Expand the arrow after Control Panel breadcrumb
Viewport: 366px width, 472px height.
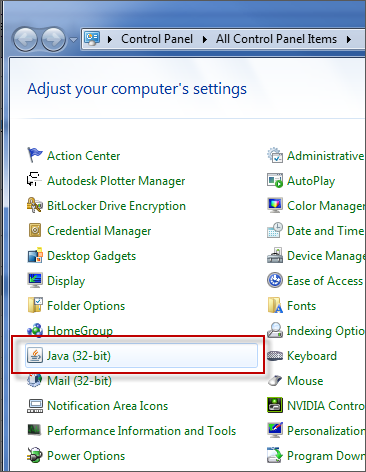point(205,39)
